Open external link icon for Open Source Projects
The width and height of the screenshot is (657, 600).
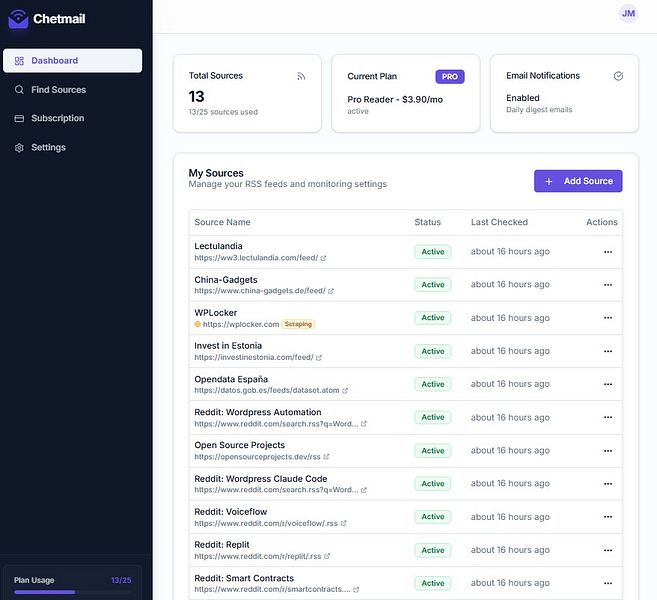326,457
